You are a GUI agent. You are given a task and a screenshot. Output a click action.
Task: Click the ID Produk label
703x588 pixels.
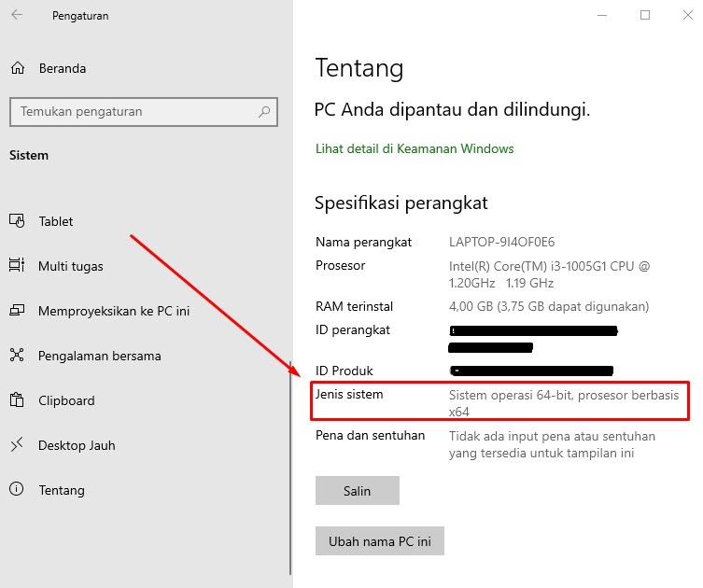pos(344,371)
